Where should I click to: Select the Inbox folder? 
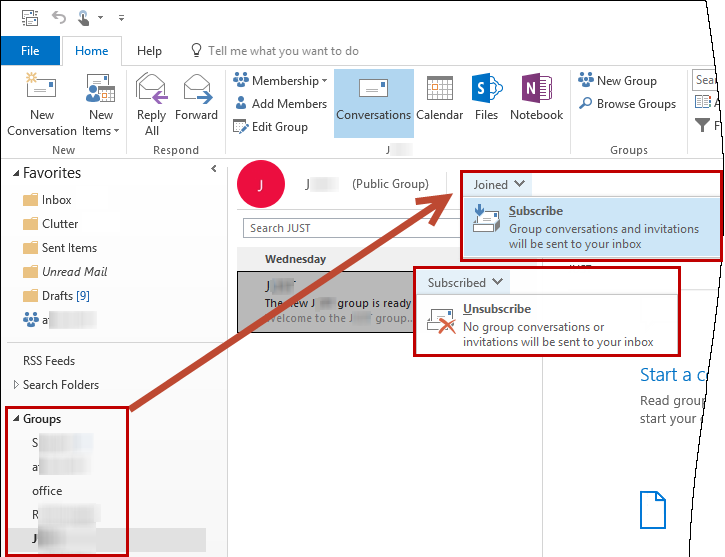click(x=56, y=200)
